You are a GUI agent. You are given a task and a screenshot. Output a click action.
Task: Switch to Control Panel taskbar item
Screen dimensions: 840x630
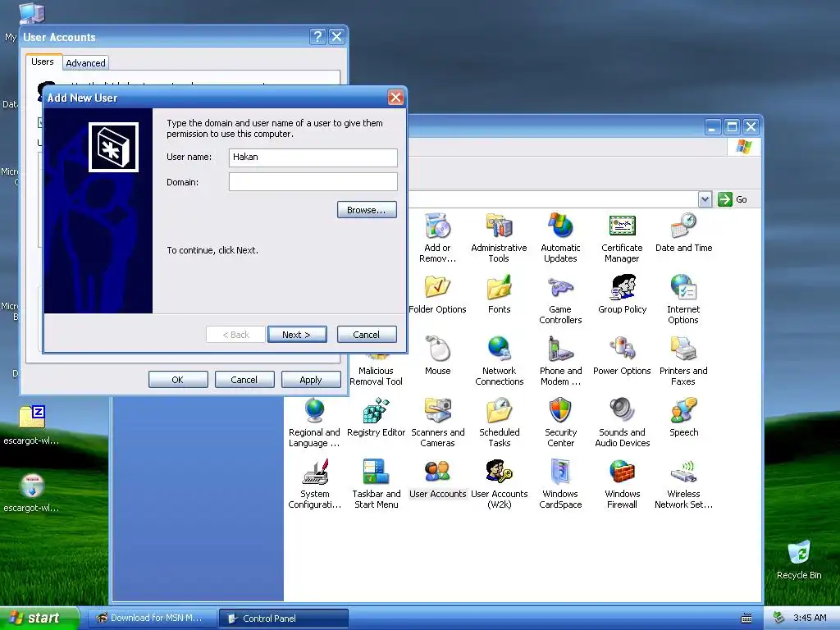click(284, 619)
